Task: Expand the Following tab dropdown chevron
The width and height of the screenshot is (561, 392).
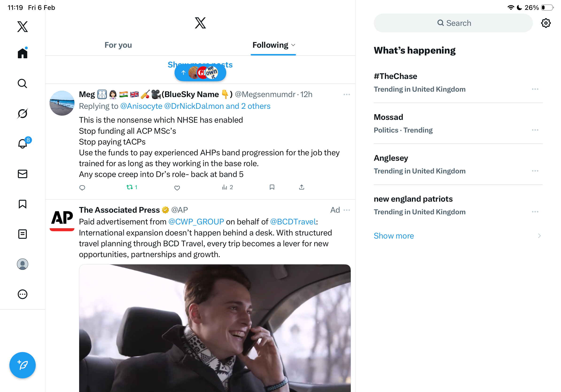Action: (293, 45)
